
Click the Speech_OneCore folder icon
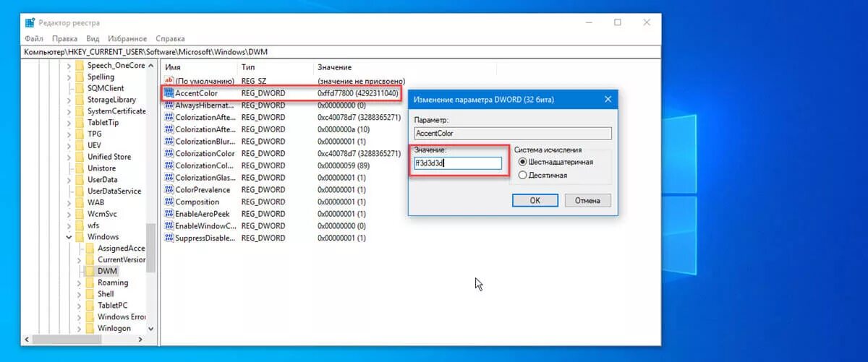pyautogui.click(x=80, y=65)
